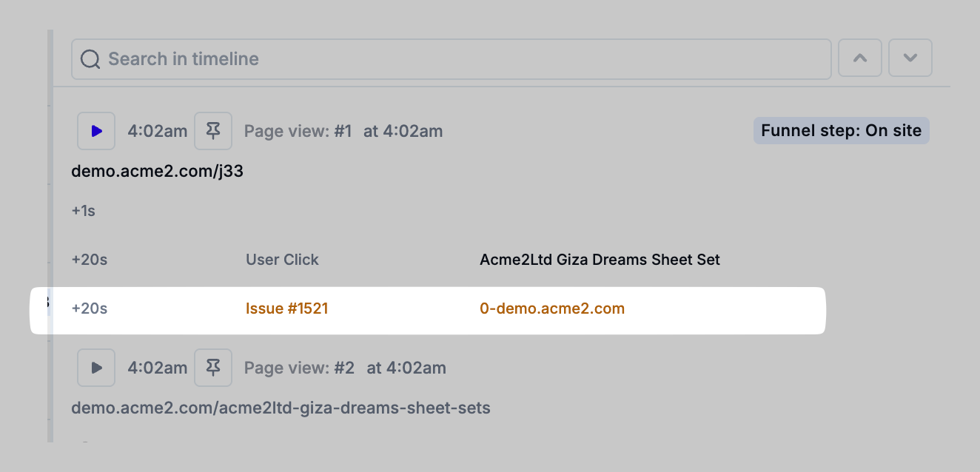Click the magnifier search icon

[90, 59]
